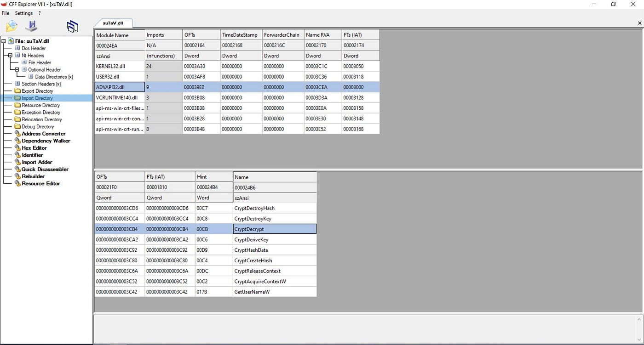Image resolution: width=644 pixels, height=345 pixels.
Task: Select Optional Header label in tree
Action: pos(45,69)
